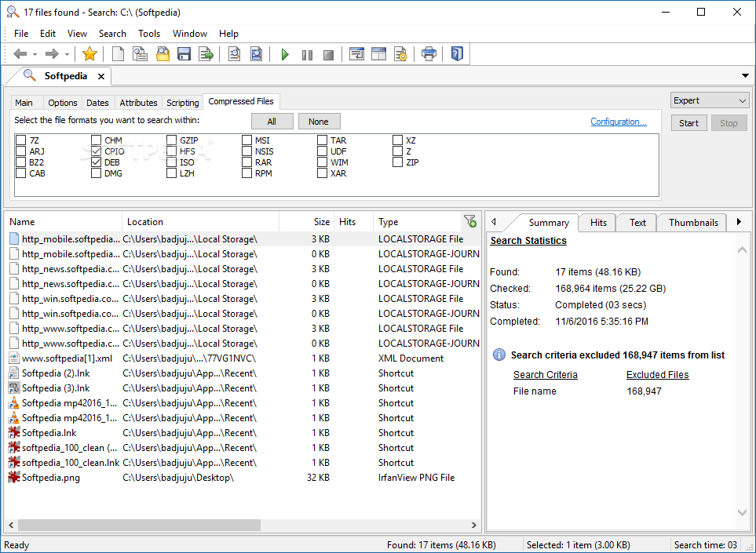This screenshot has height=553, width=756.
Task: Start search with the green play icon
Action: (x=285, y=54)
